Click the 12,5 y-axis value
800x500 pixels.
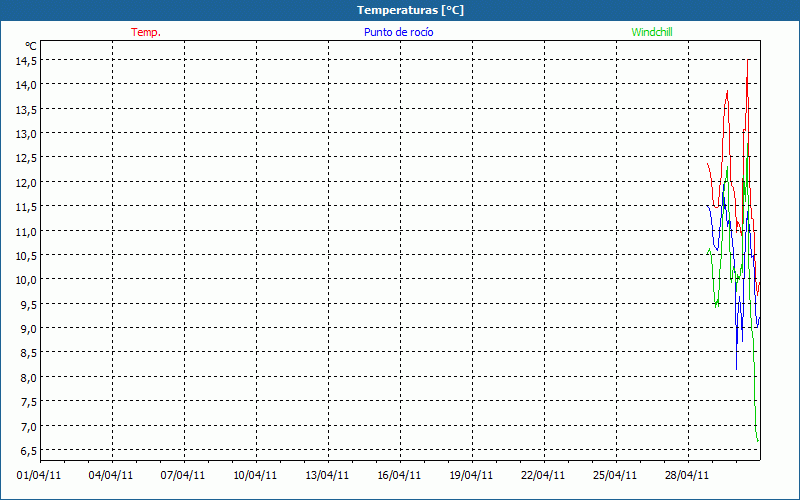(26, 158)
